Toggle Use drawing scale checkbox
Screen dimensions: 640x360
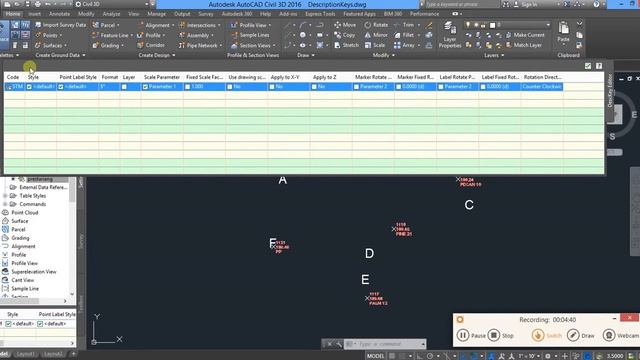point(230,87)
